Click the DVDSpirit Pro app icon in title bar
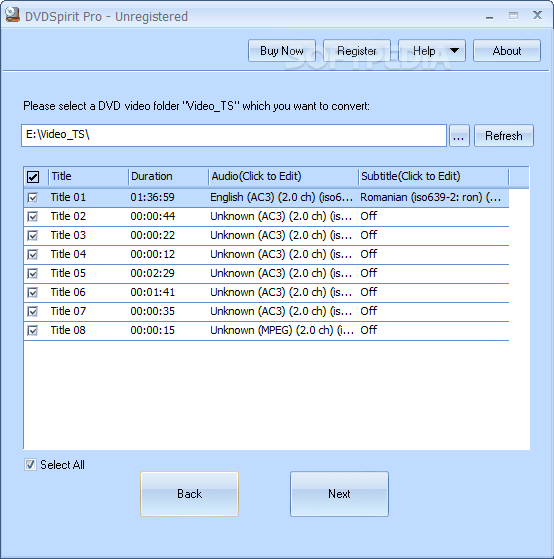Image resolution: width=554 pixels, height=559 pixels. [12, 16]
